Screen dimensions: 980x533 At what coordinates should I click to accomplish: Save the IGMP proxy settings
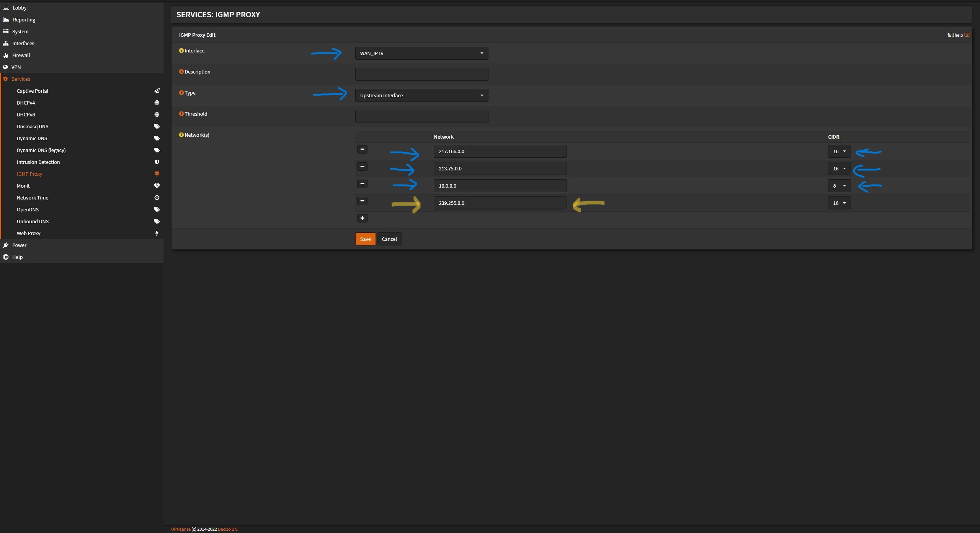tap(365, 239)
